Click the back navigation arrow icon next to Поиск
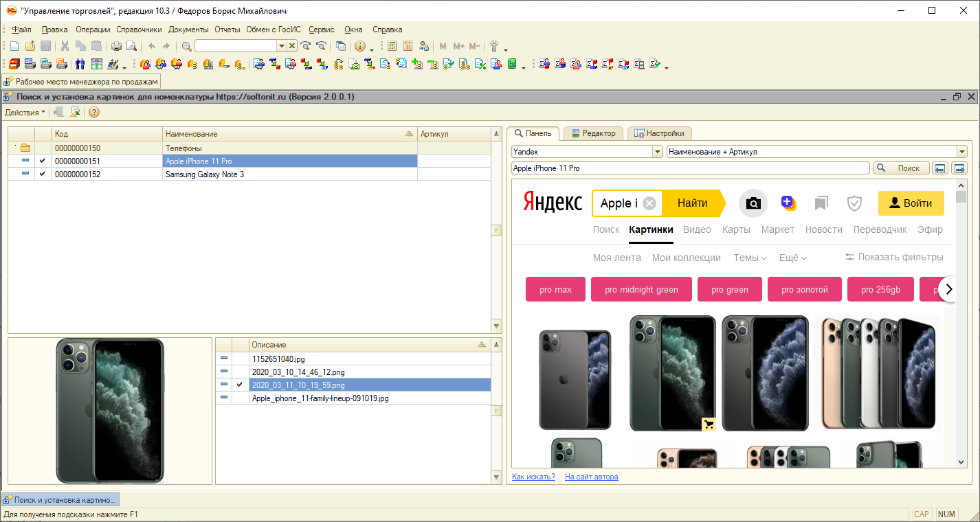This screenshot has width=980, height=522. [940, 168]
